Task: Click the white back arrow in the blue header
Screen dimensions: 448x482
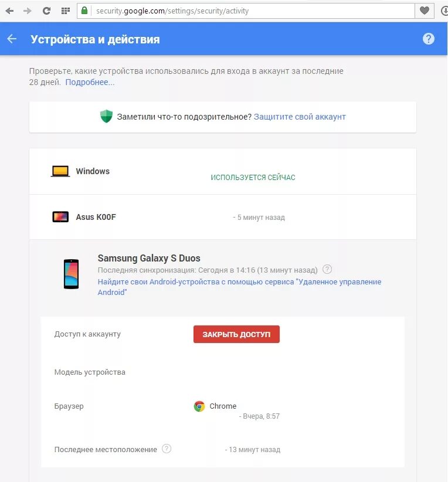Action: pyautogui.click(x=12, y=39)
